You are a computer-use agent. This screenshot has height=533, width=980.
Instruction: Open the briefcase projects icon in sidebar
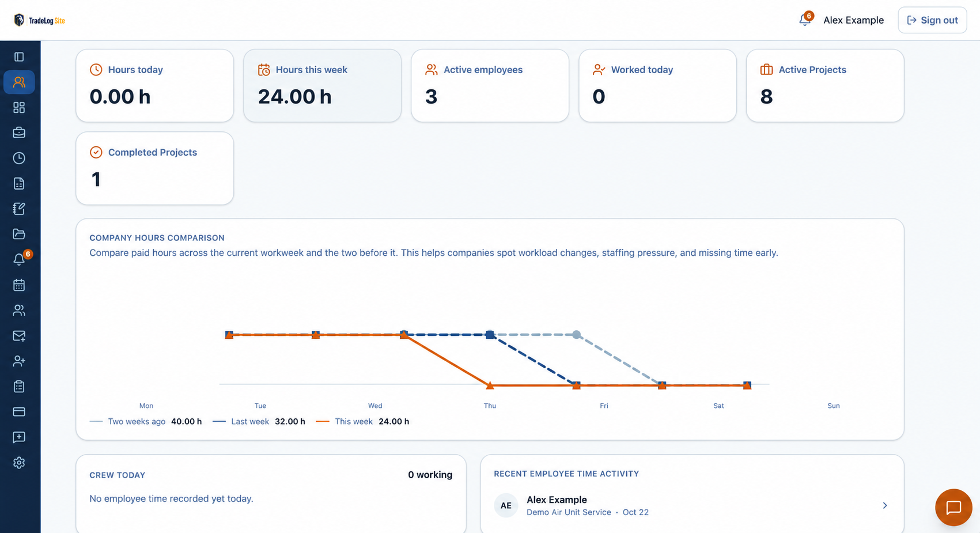coord(19,133)
